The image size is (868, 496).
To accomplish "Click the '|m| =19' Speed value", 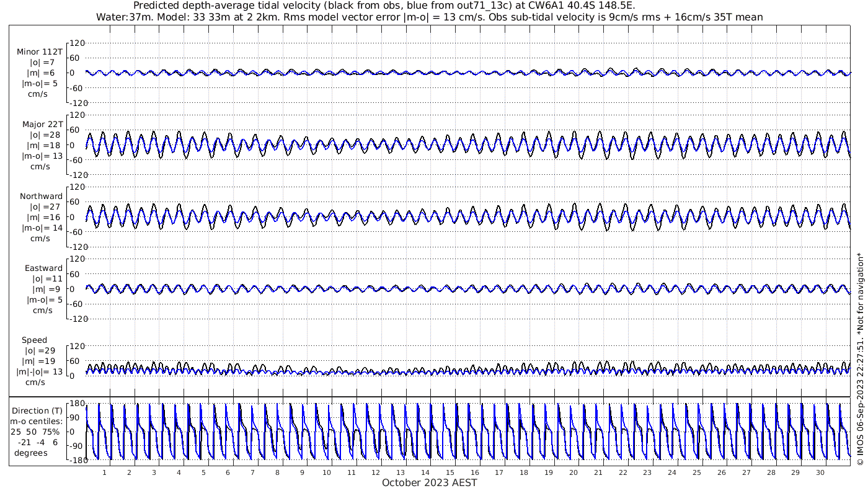I will coord(39,361).
